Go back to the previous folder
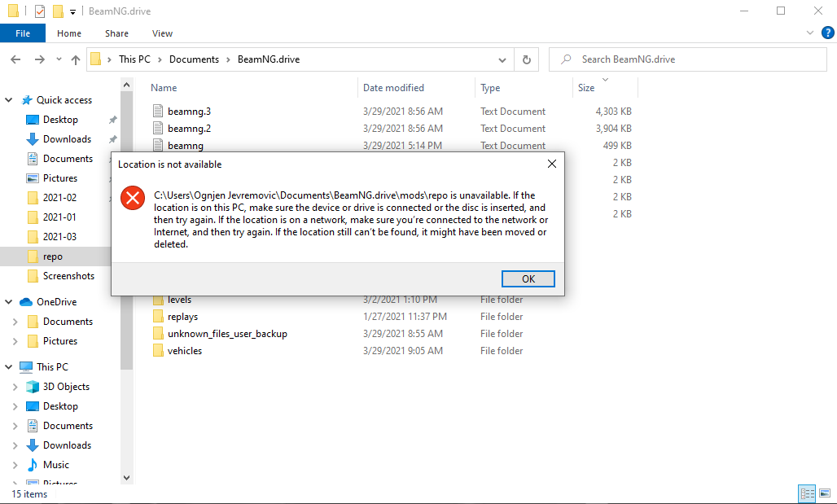This screenshot has width=837, height=504. [x=15, y=59]
